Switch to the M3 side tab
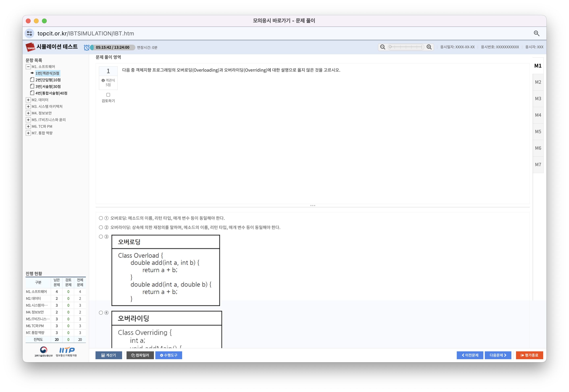 538,99
